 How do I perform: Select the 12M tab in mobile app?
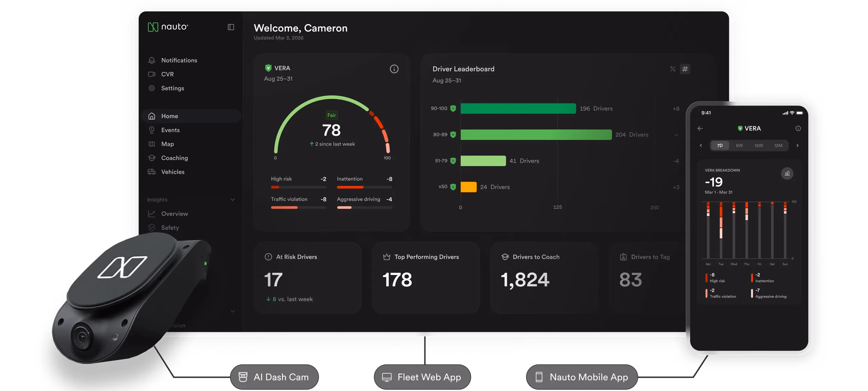(x=778, y=146)
